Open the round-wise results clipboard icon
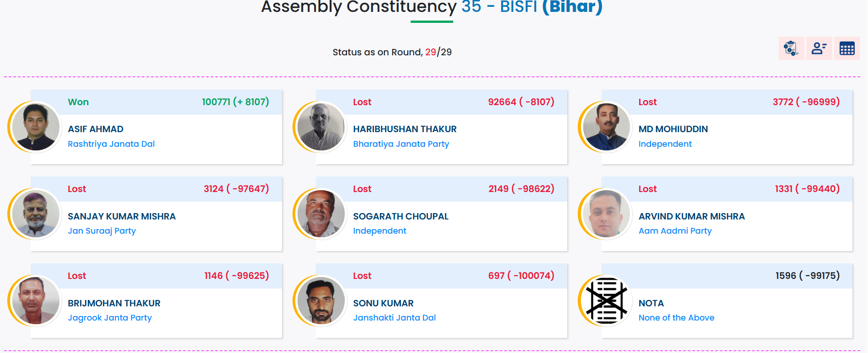 791,48
